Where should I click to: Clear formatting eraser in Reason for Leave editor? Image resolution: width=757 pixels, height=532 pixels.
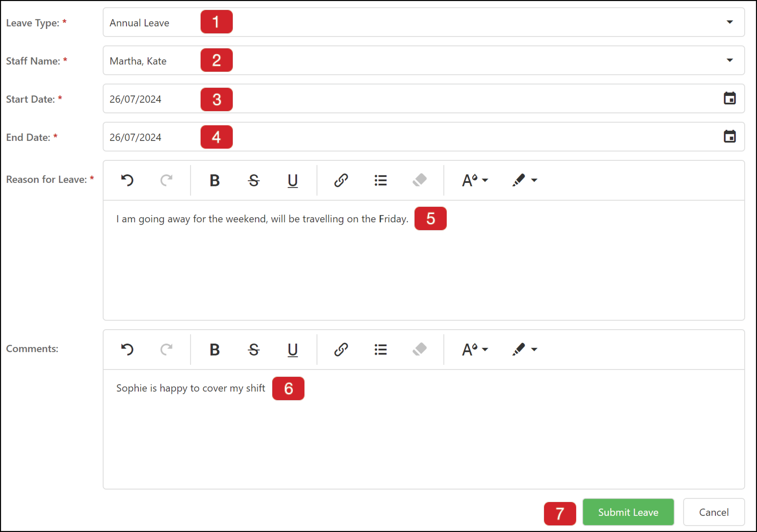coord(419,180)
